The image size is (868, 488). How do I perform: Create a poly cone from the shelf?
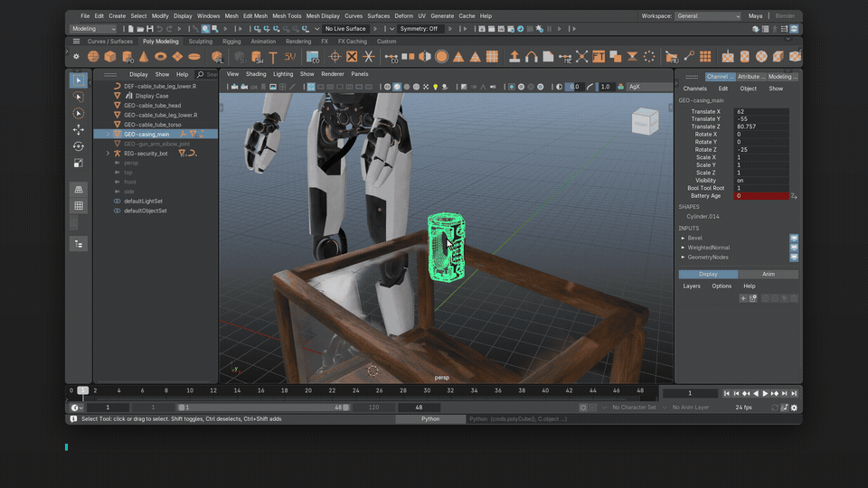[144, 56]
